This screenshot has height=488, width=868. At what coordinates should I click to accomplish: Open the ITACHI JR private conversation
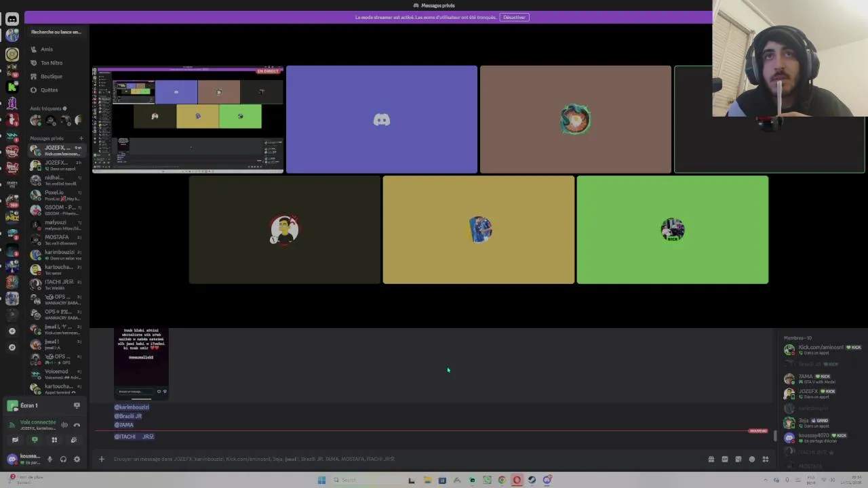[56, 285]
